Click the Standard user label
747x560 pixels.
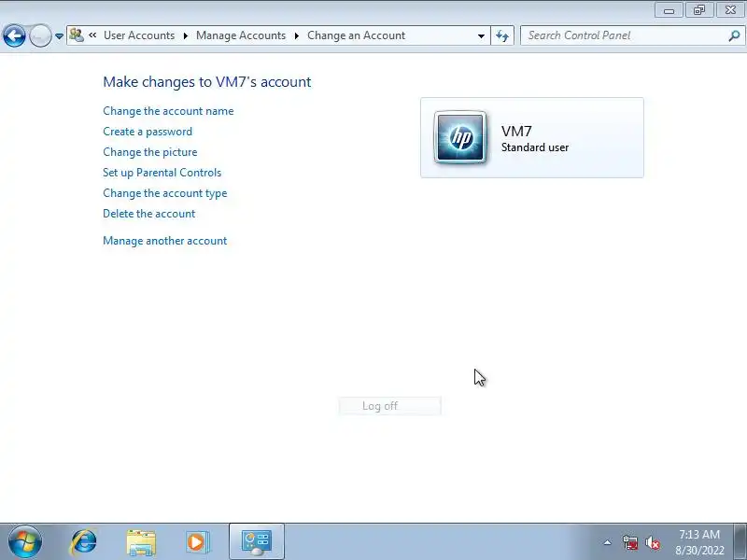click(x=535, y=147)
